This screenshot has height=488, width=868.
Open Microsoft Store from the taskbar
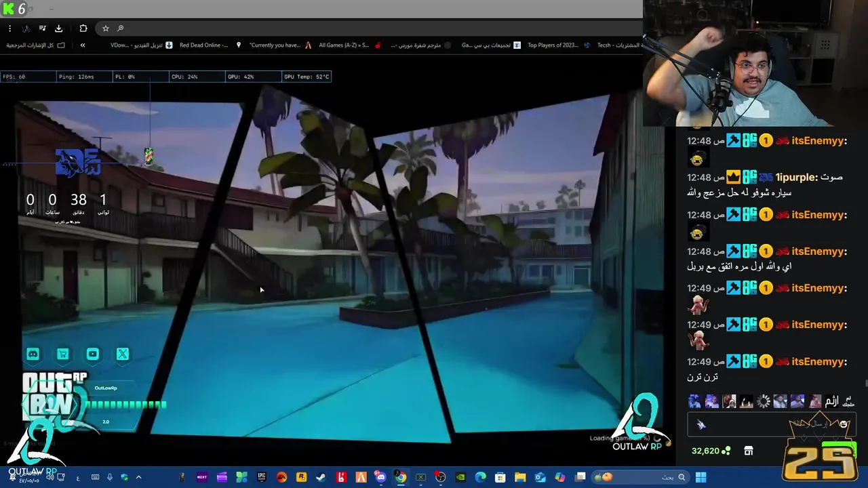tap(500, 477)
